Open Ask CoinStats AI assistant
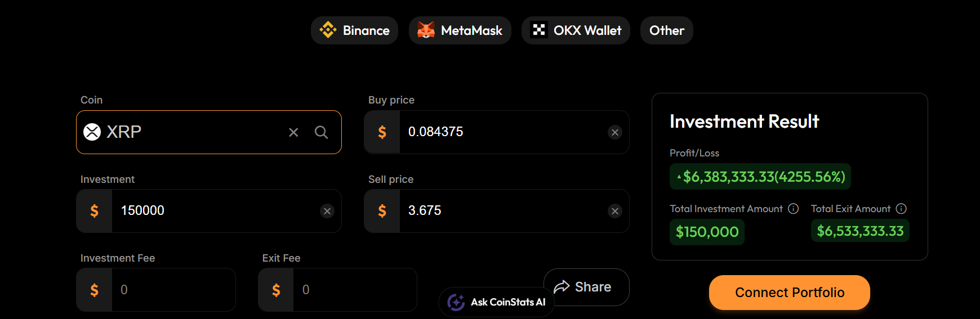The height and width of the screenshot is (319, 980). (x=496, y=302)
